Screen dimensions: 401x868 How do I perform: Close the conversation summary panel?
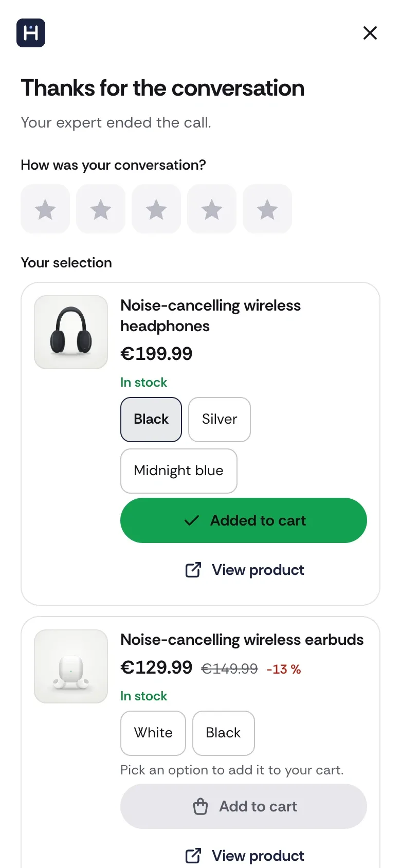coord(370,33)
